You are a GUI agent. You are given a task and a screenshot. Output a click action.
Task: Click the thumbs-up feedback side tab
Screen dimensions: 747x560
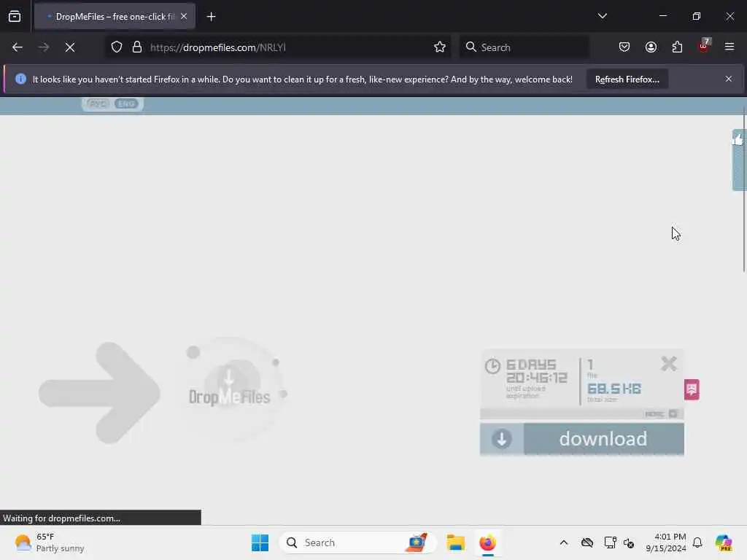739,160
